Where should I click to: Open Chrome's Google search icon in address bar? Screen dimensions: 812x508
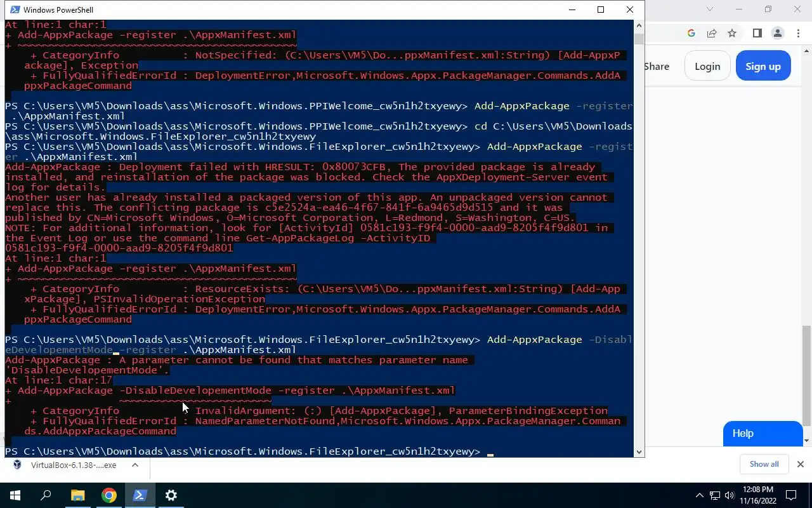(x=691, y=33)
